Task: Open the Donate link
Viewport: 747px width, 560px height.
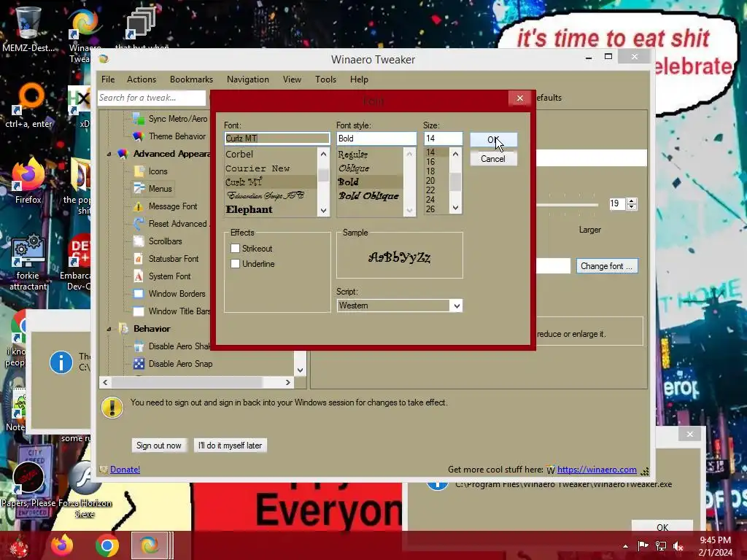Action: click(125, 470)
